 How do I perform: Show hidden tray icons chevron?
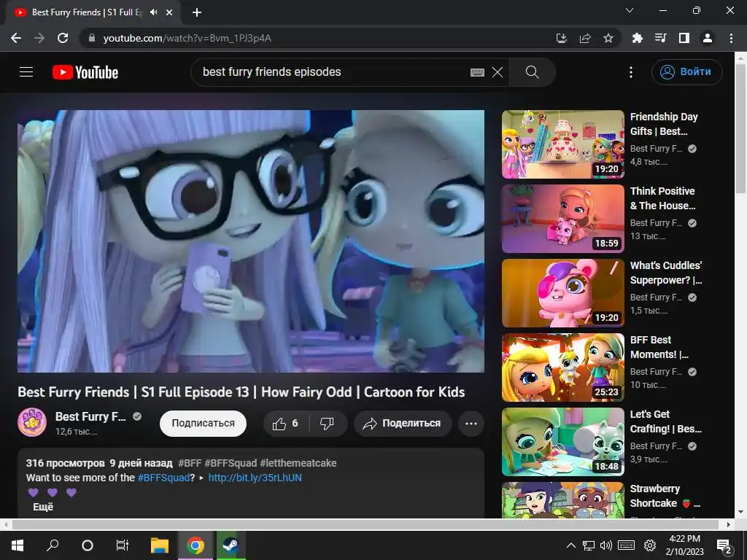click(x=570, y=545)
